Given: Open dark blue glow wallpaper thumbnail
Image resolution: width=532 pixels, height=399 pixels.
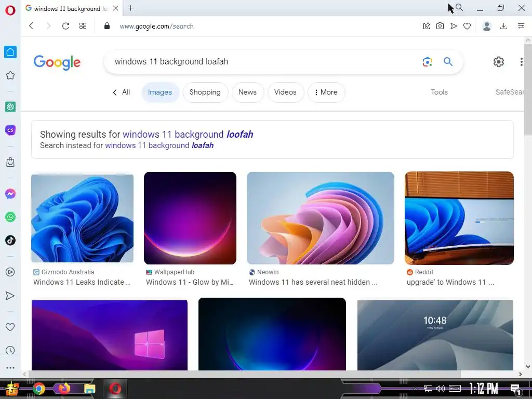Looking at the screenshot, I should (x=272, y=334).
